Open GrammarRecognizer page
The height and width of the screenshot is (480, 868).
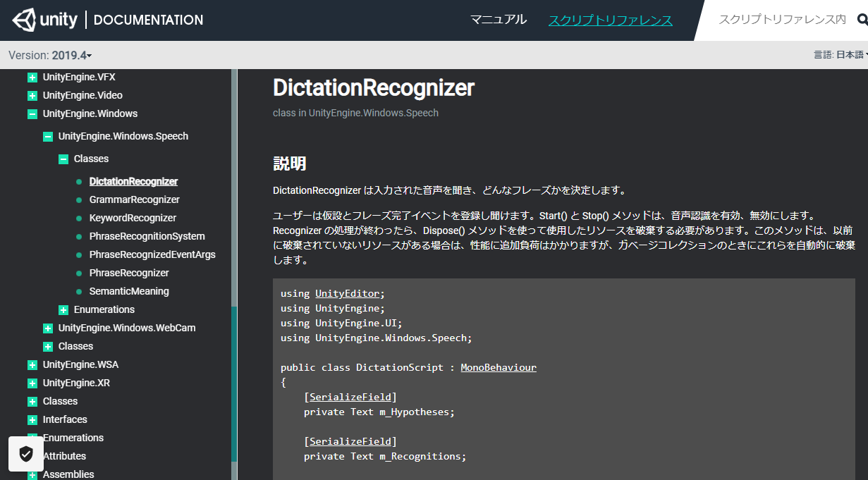pos(134,199)
